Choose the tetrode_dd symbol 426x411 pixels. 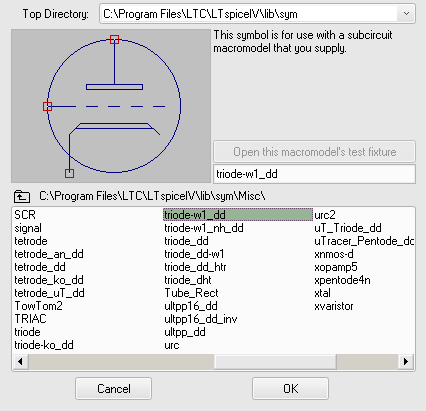coord(40,267)
